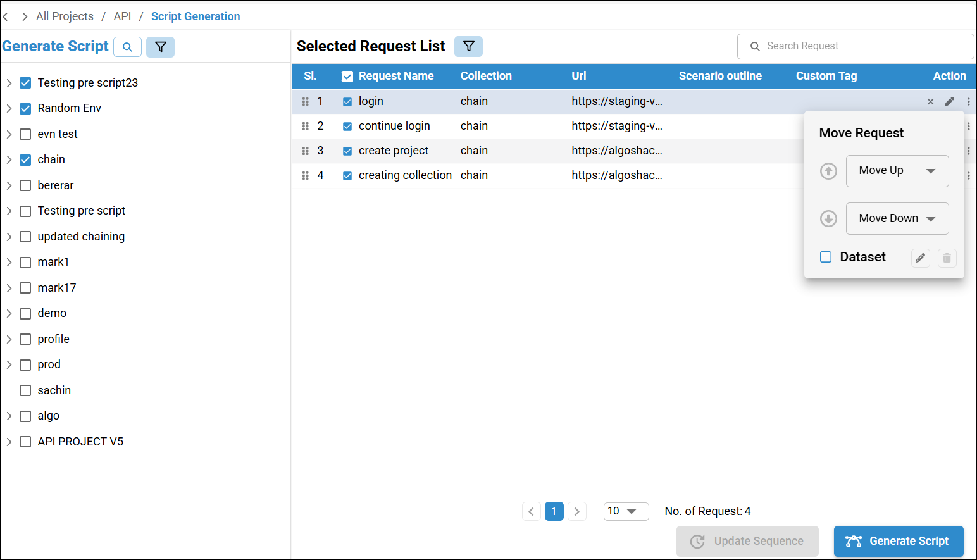Uncheck the login request checkbox
This screenshot has height=560, width=977.
[347, 101]
